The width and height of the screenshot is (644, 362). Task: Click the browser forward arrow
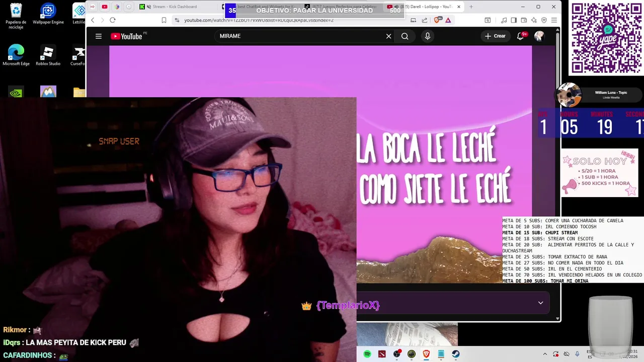[102, 20]
